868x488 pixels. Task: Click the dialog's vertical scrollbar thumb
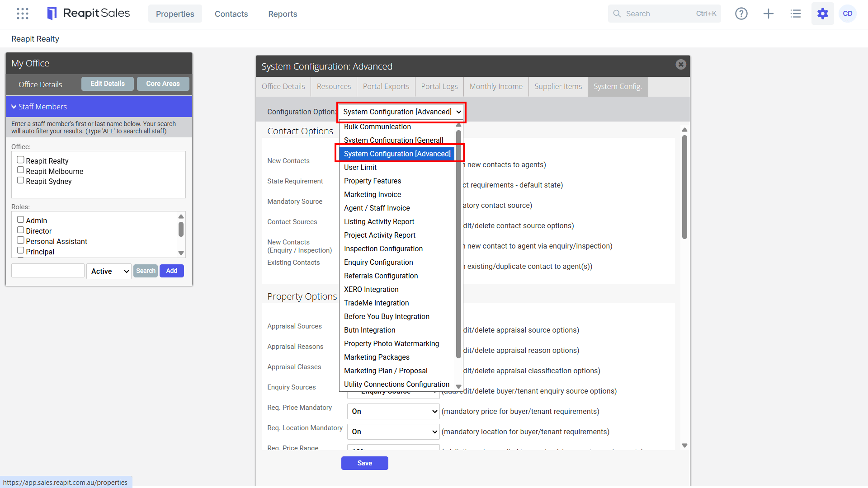(684, 187)
